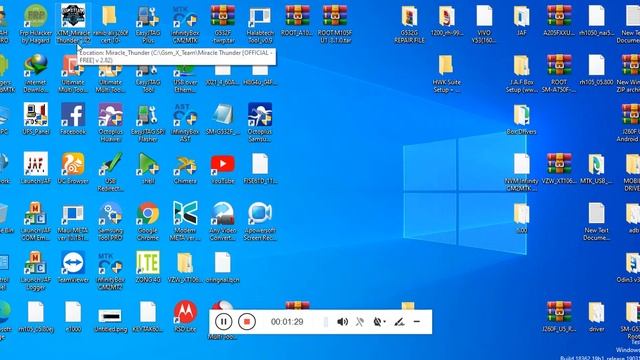Collapse the recorder toolbar with the minus button
The height and width of the screenshot is (360, 640).
[x=417, y=322]
